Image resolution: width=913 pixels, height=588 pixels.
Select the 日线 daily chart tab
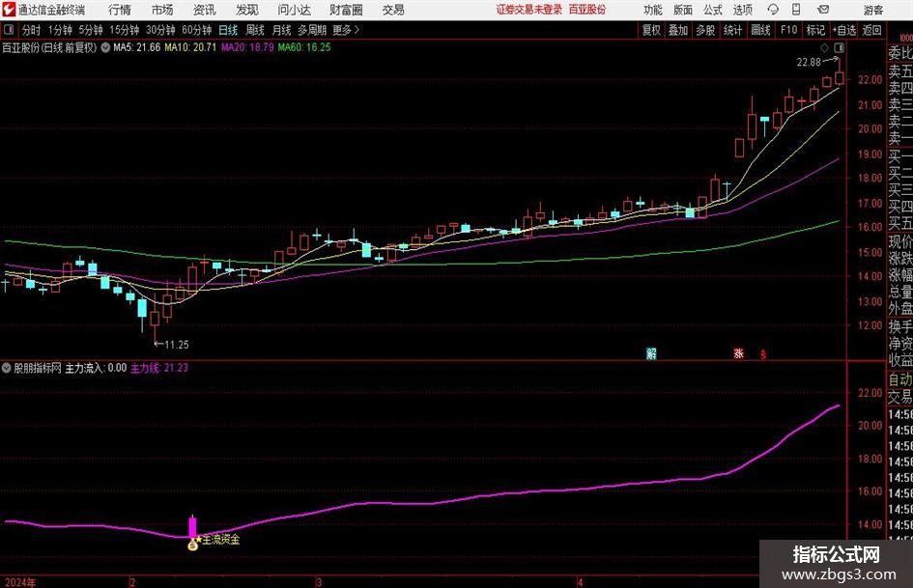(228, 30)
